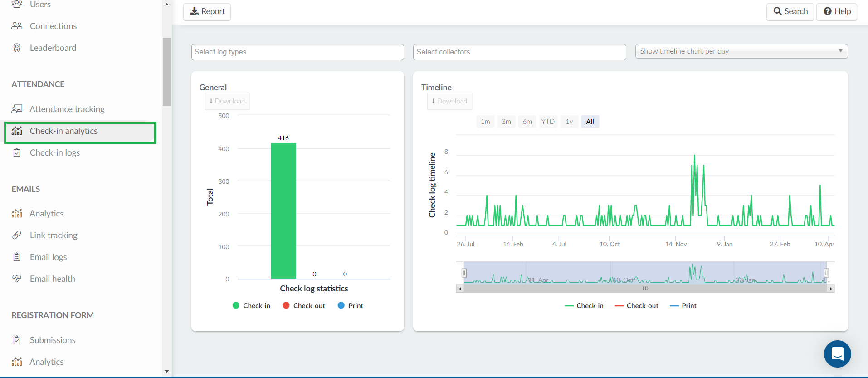Toggle Check-in series in General legend

click(x=251, y=306)
